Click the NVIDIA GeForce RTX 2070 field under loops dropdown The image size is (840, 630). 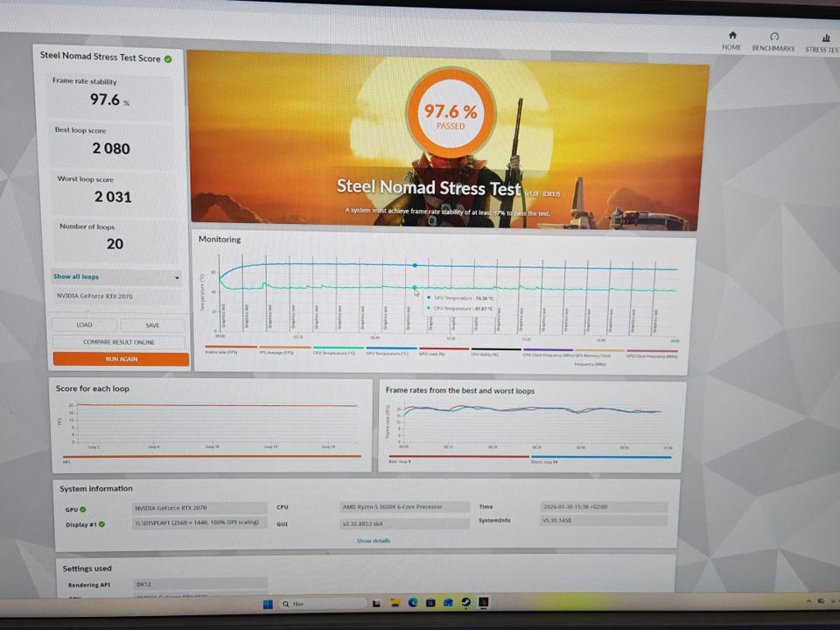[116, 296]
